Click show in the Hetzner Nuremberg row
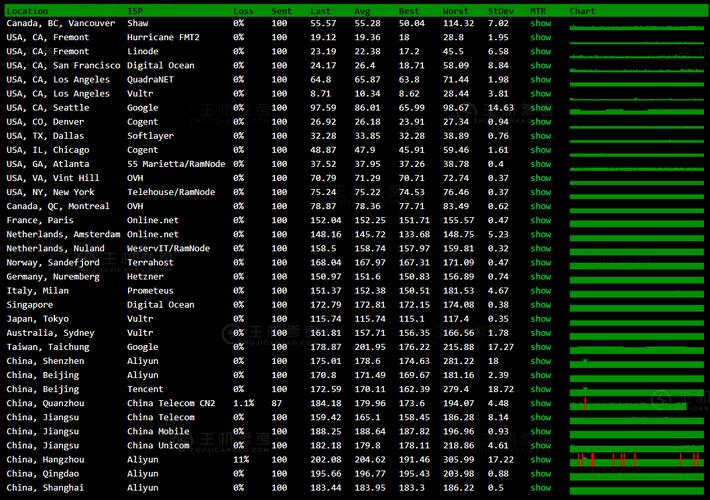The image size is (710, 500). click(541, 276)
